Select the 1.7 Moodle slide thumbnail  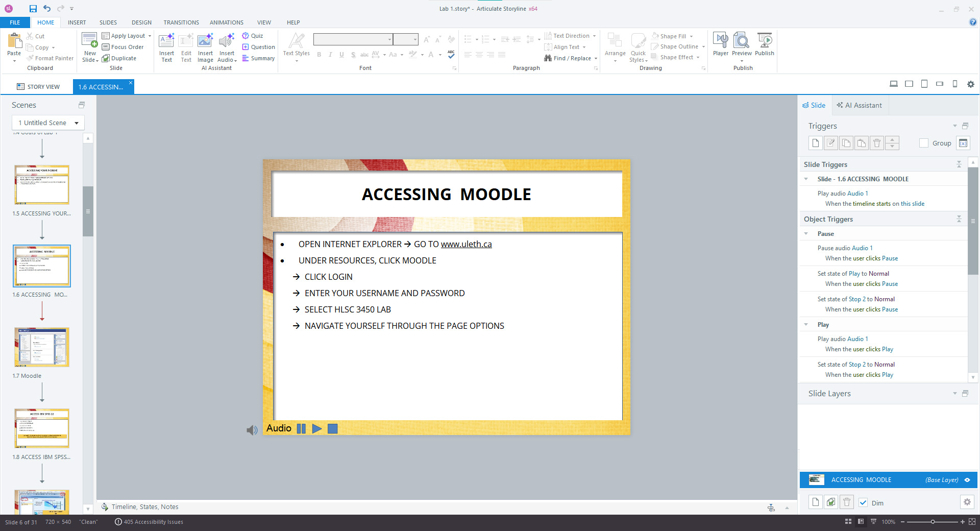(41, 347)
